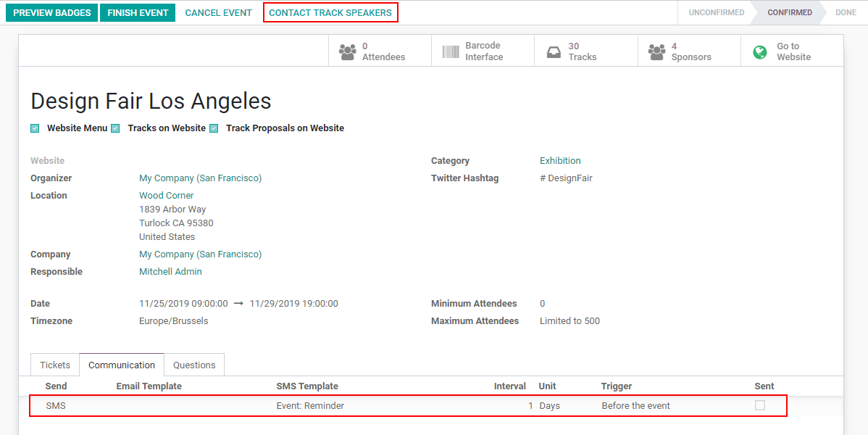
Task: Switch to the Questions tab
Action: pos(194,365)
